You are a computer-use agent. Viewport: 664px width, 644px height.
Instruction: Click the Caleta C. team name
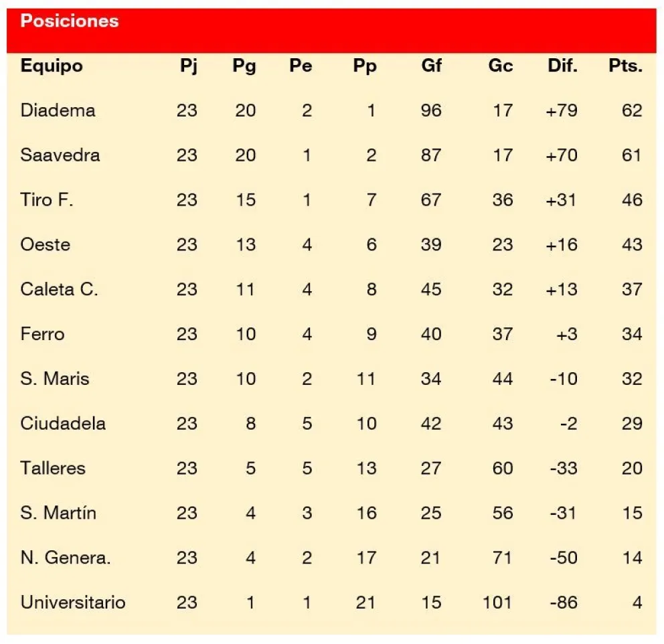[60, 289]
